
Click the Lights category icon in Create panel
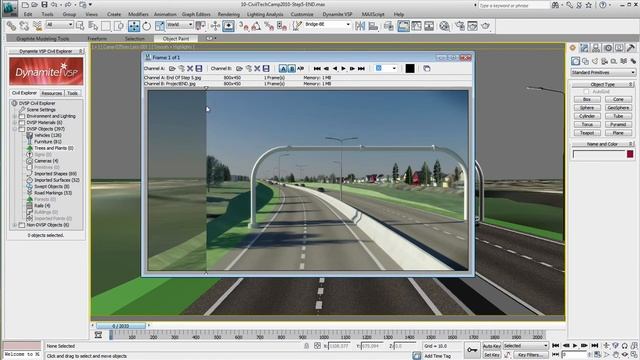595,61
